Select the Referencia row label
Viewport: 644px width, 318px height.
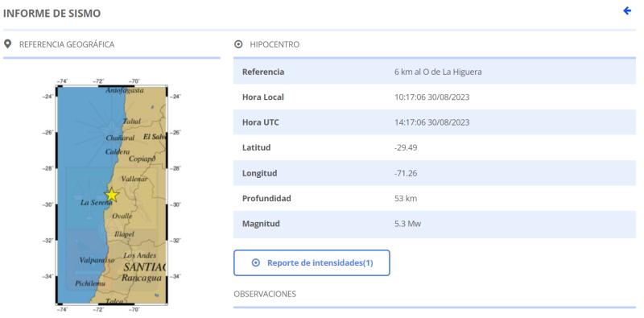(263, 72)
